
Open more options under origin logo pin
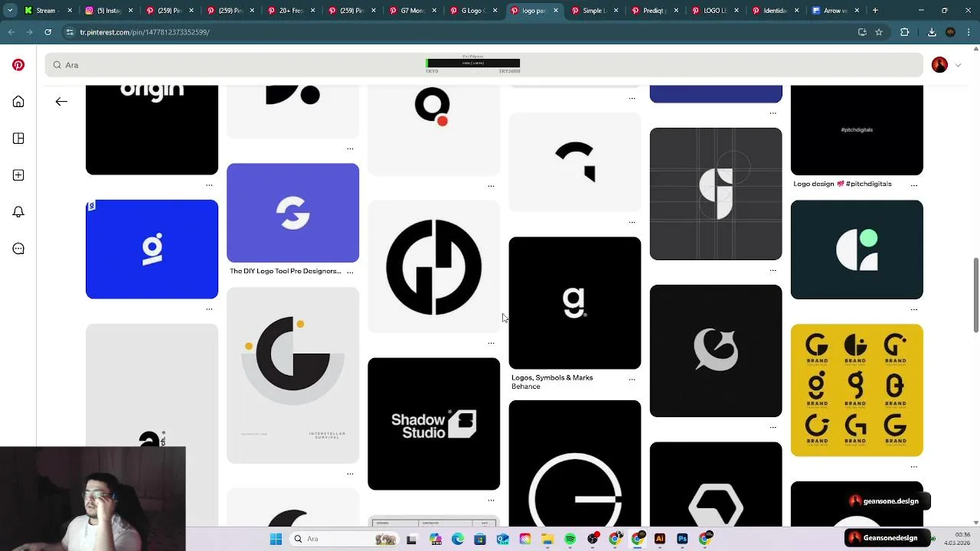point(209,185)
